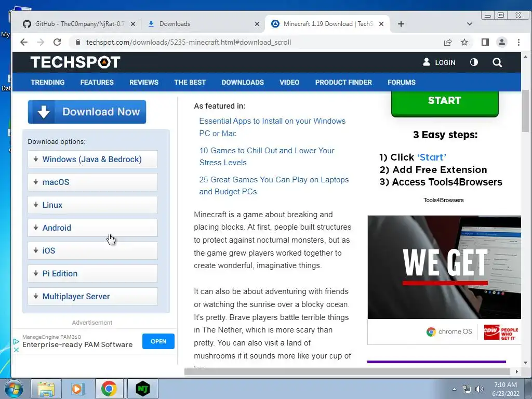Switch to the GitHub NjRat tab

click(x=79, y=24)
